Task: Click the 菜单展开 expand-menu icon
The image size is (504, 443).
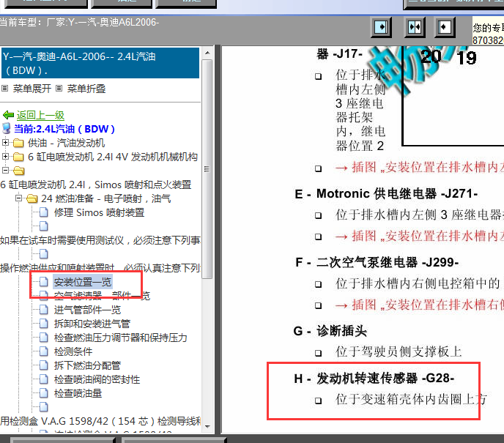Action: tap(5, 89)
